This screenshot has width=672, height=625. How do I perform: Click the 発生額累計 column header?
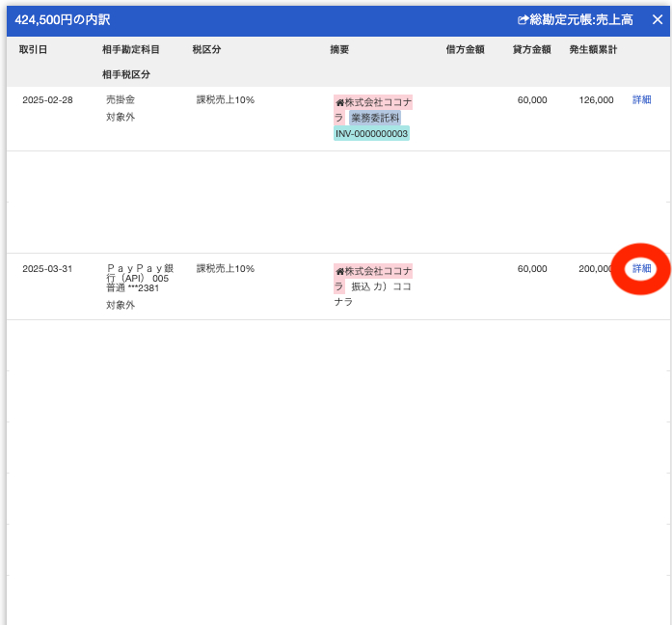point(593,50)
